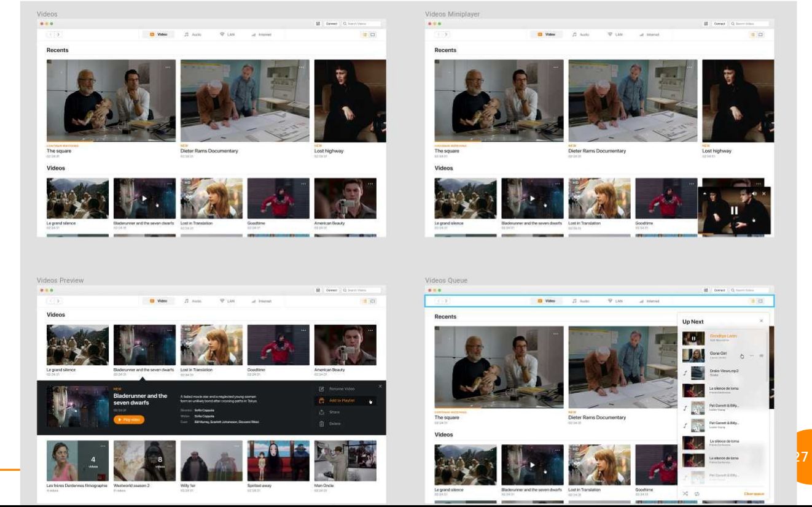Image resolution: width=812 pixels, height=507 pixels.
Task: Click Connect button in Videos Miniplayer window
Action: tap(720, 23)
